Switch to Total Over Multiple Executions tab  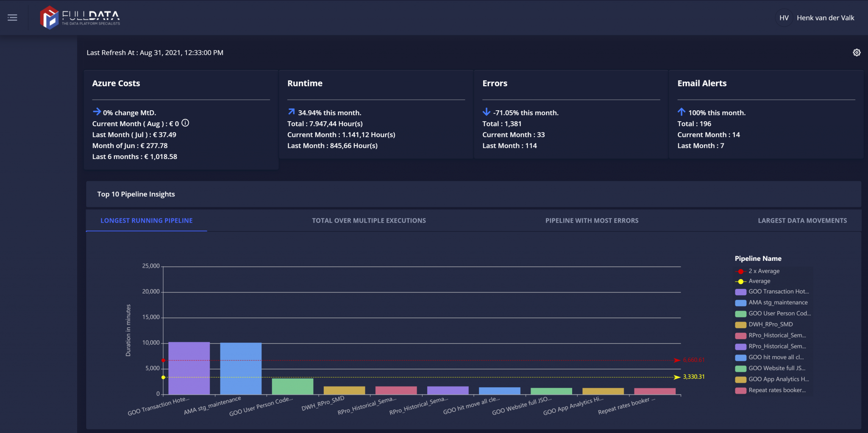point(369,221)
